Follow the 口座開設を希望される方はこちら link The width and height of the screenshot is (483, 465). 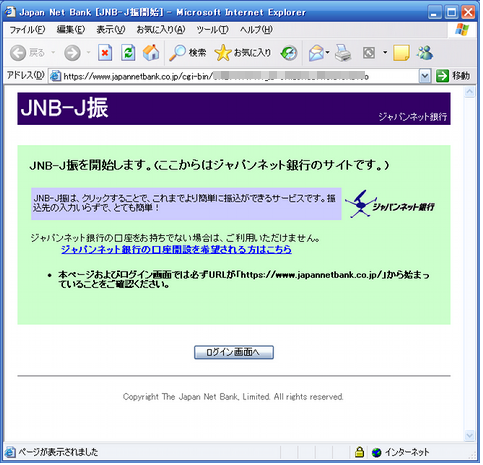[x=176, y=249]
